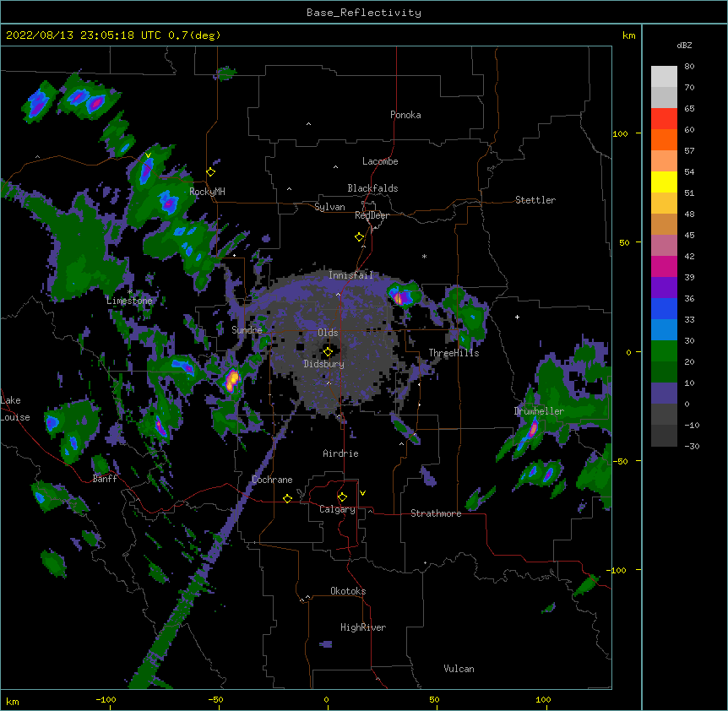
Task: Click the Cochrane label
Action: [x=272, y=480]
